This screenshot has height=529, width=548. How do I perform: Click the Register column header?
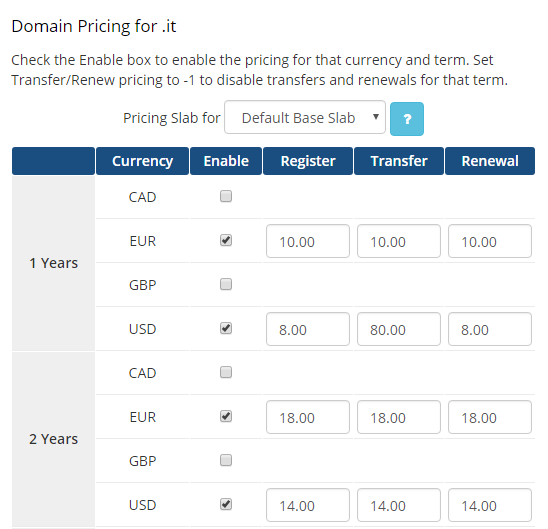(308, 161)
